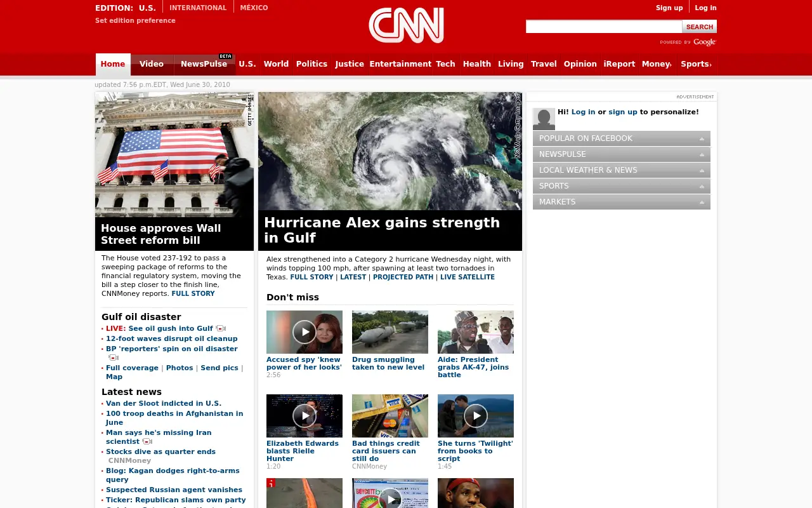Screen dimensions: 812x508
Task: Click video camera icon beside 'See oil gush into Gulf'
Action: [x=221, y=328]
